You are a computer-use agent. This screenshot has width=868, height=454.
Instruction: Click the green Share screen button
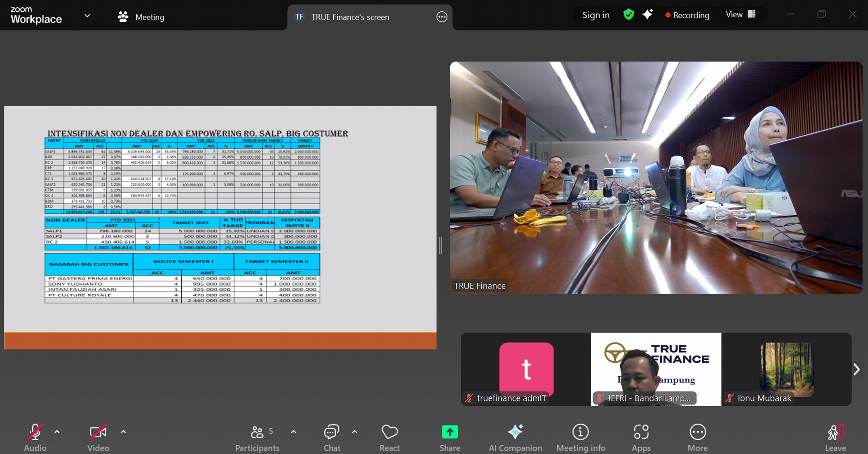pos(450,438)
